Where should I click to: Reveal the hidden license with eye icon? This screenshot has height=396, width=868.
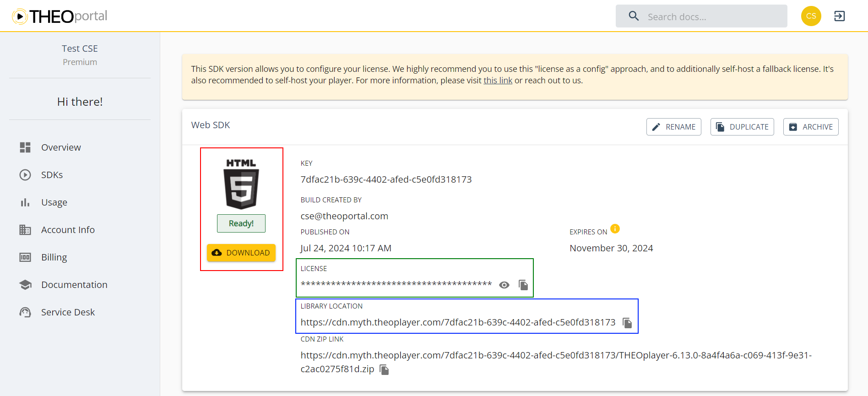coord(504,285)
